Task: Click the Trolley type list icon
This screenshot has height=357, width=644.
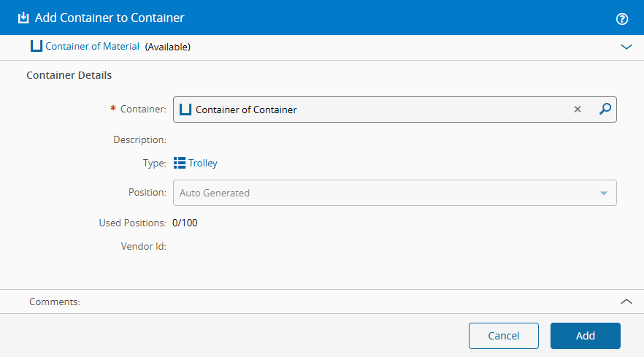Action: point(180,163)
